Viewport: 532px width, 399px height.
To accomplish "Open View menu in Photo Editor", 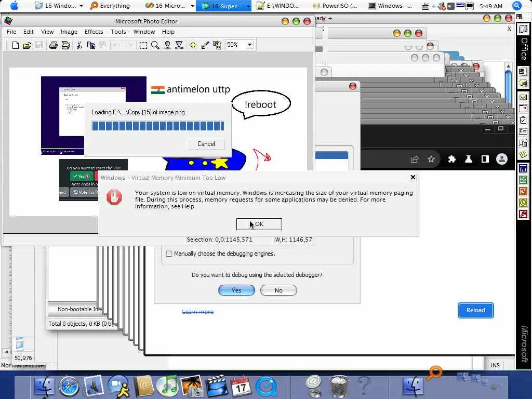I will [47, 32].
